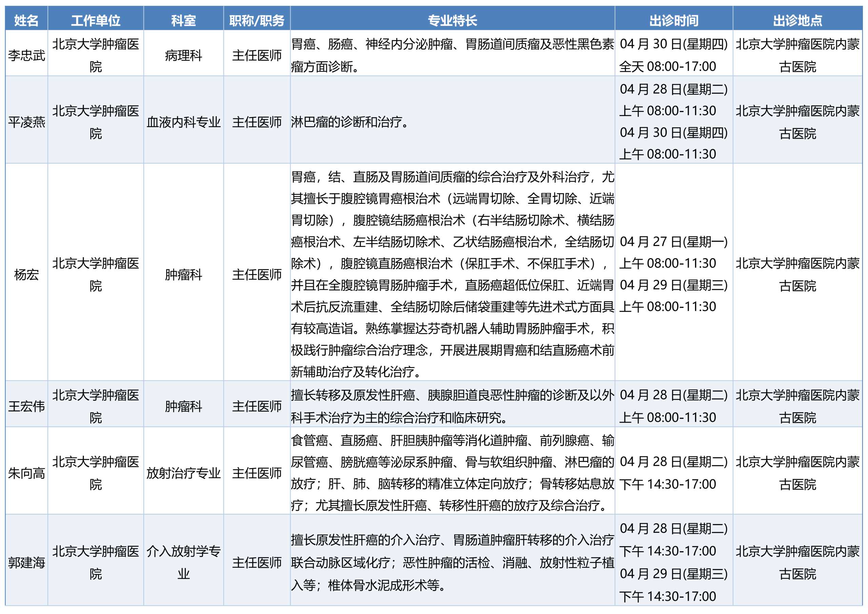Click the 放射治疗专业 department cell
This screenshot has height=614, width=868.
pos(183,473)
